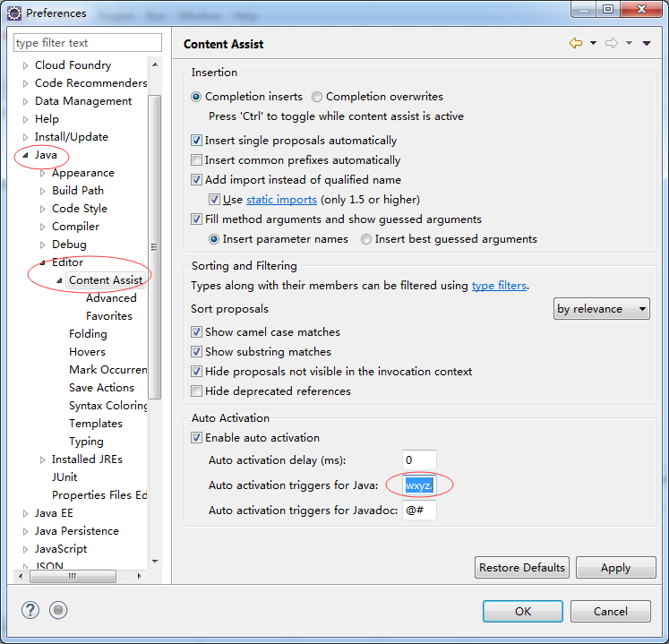
Task: Expand the Build Path node
Action: 42,191
